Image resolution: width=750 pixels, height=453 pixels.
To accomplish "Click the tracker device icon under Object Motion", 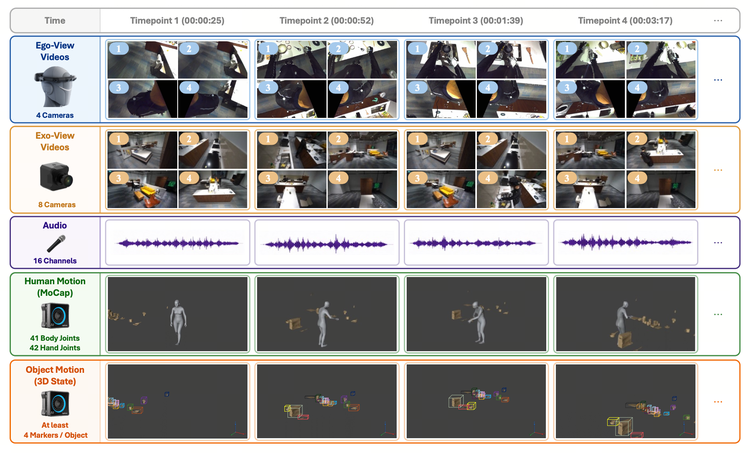I will point(55,405).
